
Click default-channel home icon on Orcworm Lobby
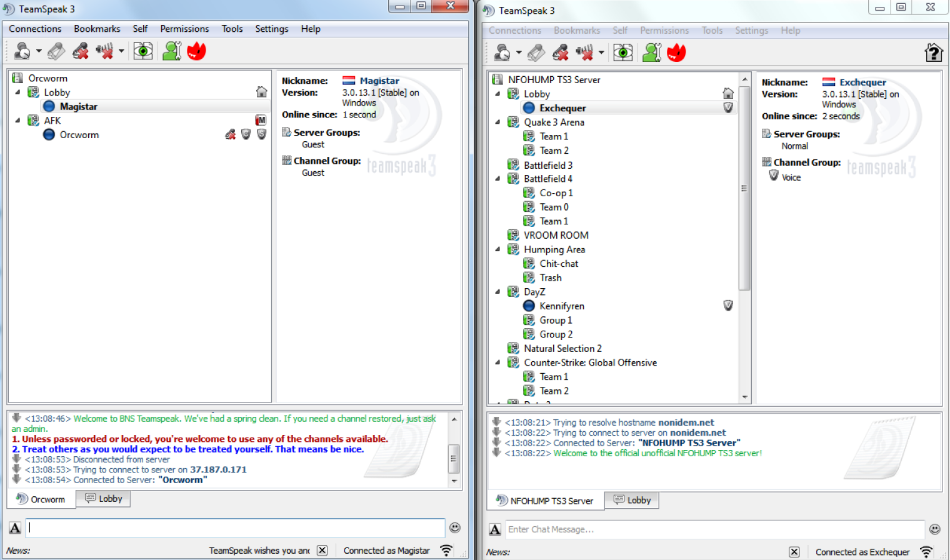(x=261, y=92)
